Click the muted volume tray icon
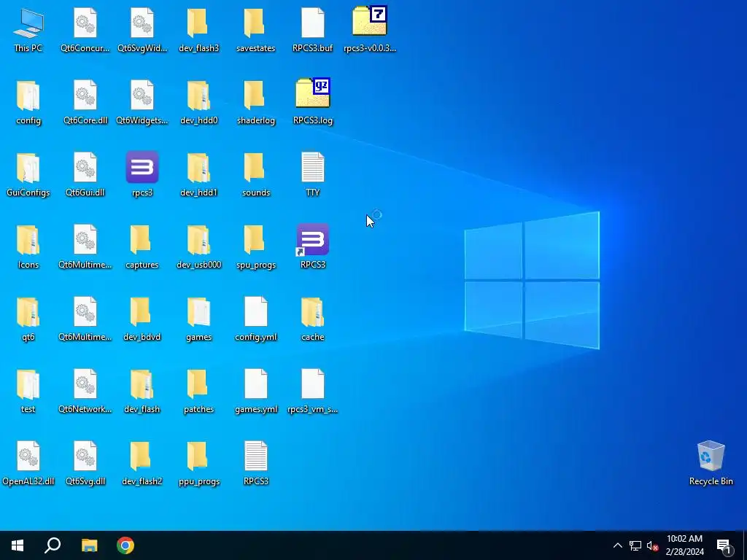747x560 pixels. tap(653, 545)
